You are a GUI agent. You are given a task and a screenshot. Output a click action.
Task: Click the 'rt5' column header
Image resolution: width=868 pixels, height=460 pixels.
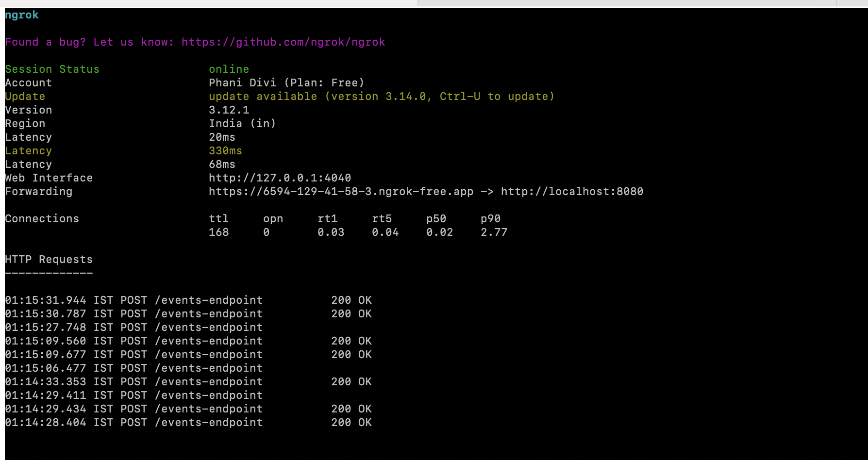click(382, 219)
